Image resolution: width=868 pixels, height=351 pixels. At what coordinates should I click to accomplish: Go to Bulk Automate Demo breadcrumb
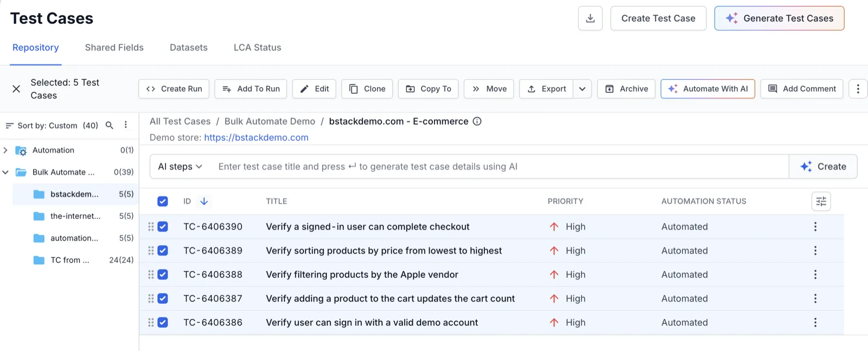270,122
